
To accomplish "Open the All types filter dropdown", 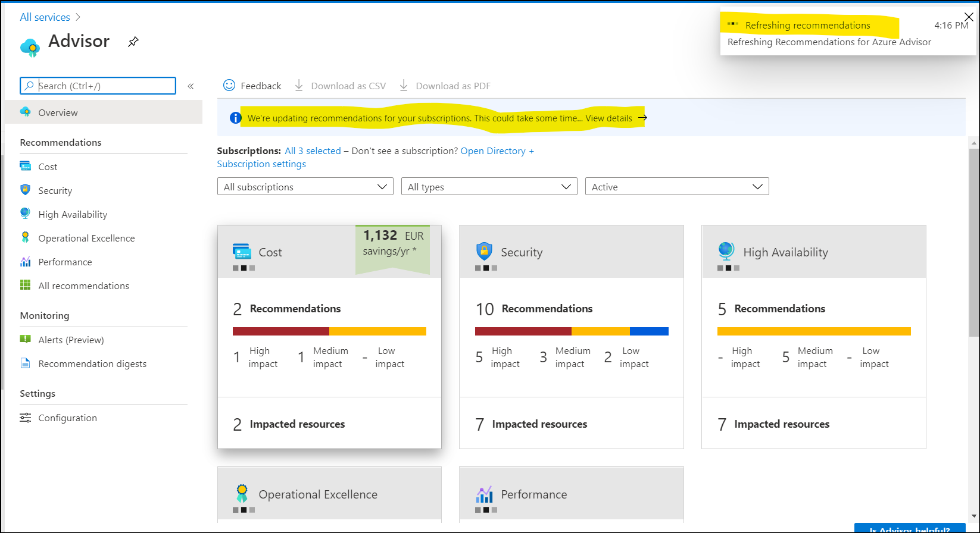I will pos(489,187).
